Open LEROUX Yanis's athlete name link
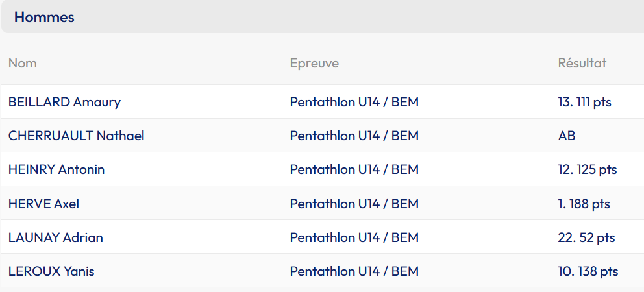 (x=51, y=271)
